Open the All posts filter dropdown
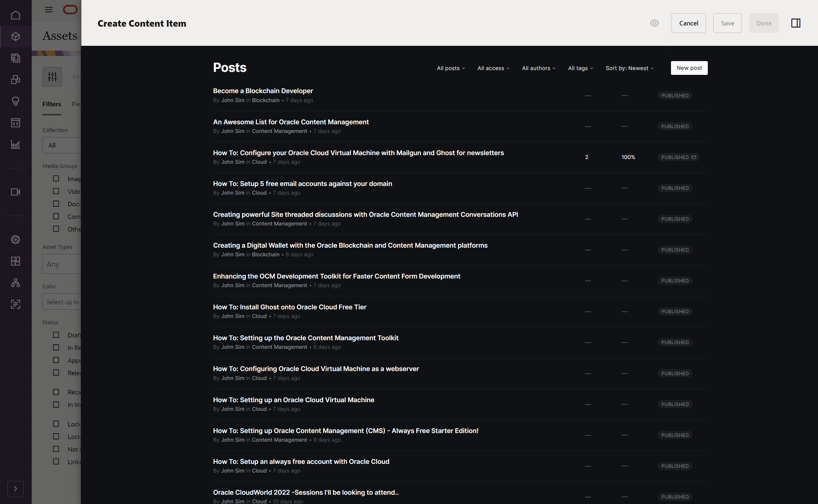 point(451,68)
